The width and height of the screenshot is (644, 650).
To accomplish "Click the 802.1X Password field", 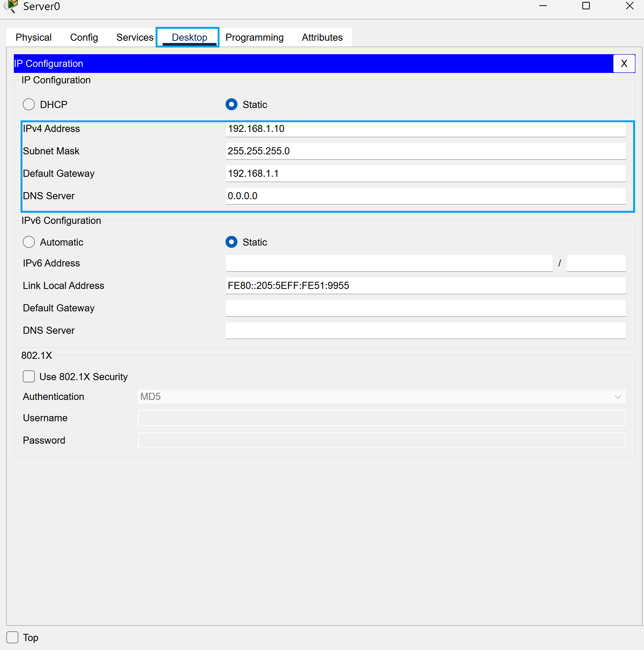I will (x=381, y=440).
